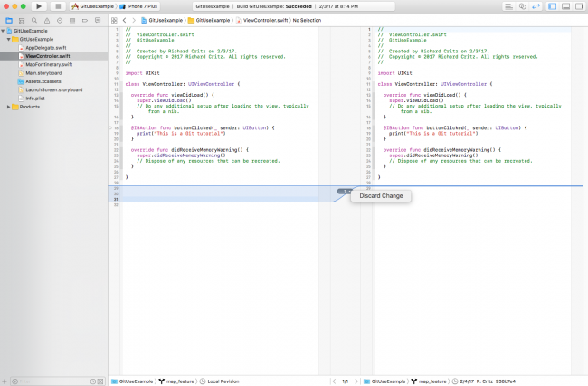The height and width of the screenshot is (386, 588).
Task: Go to previous change arrow
Action: coord(334,381)
